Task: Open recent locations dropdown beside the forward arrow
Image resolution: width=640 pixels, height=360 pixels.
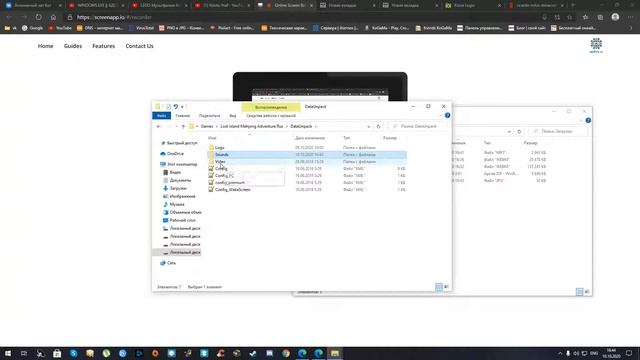Action: [x=176, y=127]
